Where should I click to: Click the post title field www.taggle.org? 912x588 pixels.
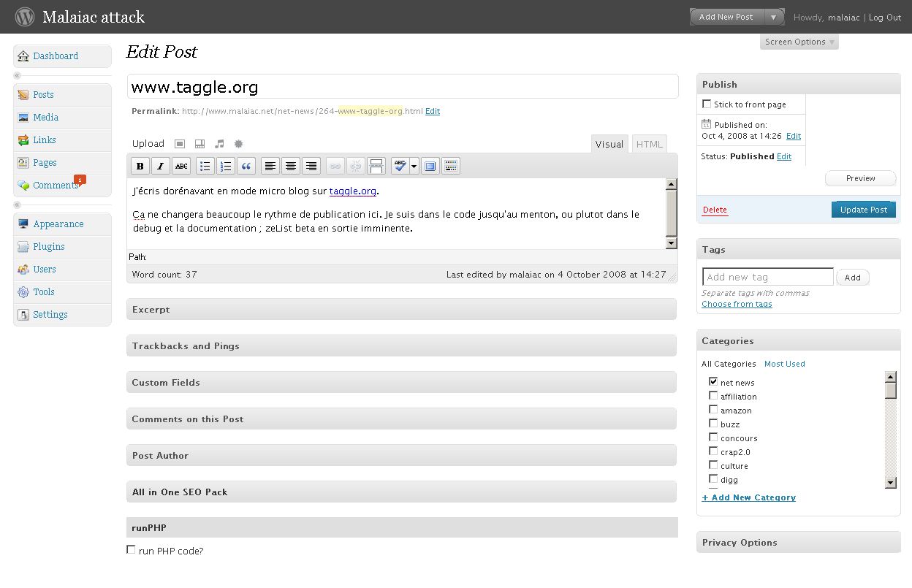(x=403, y=87)
